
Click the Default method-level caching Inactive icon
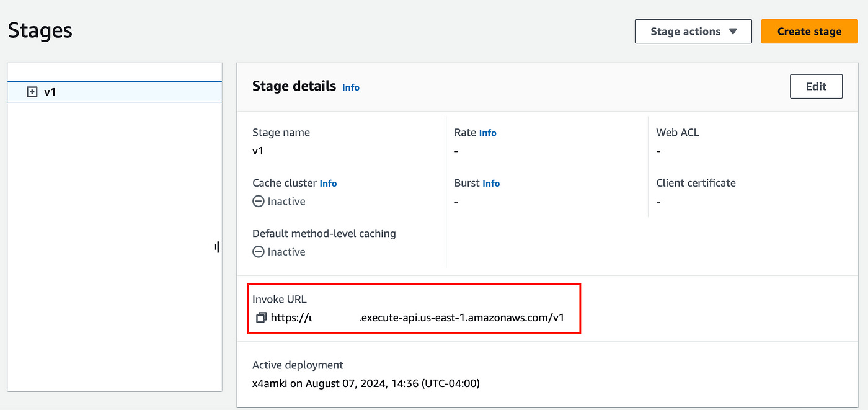coord(259,252)
